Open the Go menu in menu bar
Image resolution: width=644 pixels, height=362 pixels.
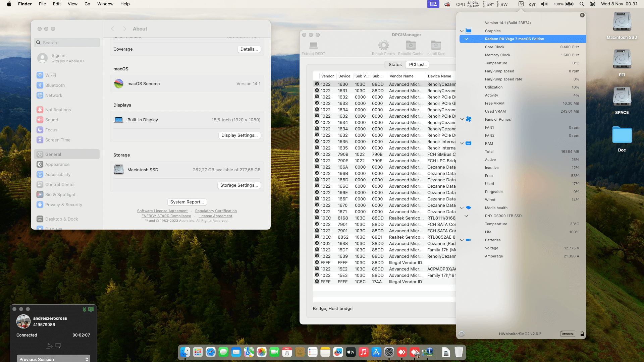point(87,4)
